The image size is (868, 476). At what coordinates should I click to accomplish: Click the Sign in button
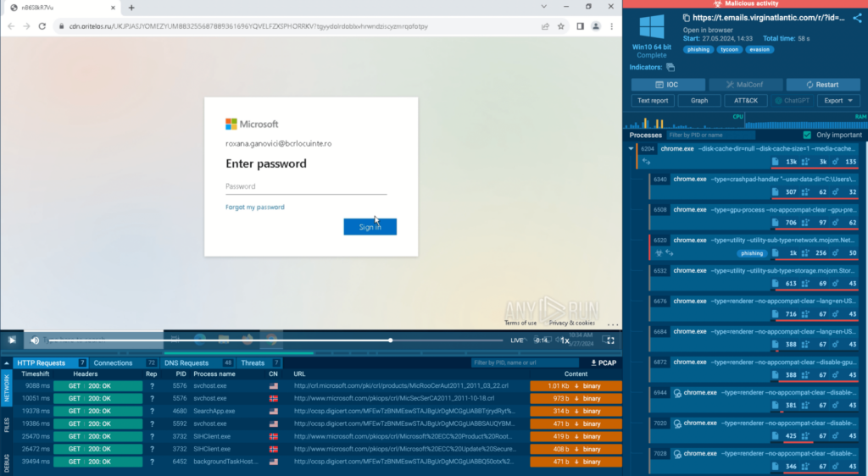(370, 227)
